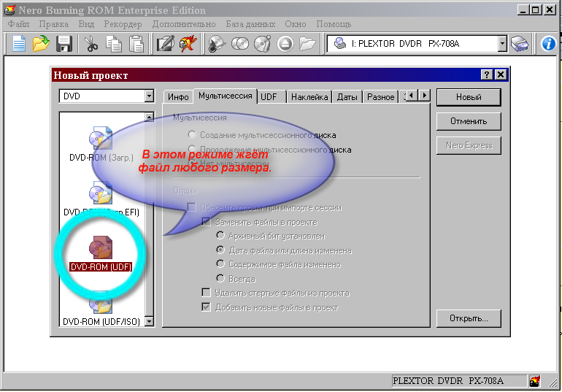Save compilation with the floppy disk icon
Screen dimensions: 562x392
coord(63,44)
